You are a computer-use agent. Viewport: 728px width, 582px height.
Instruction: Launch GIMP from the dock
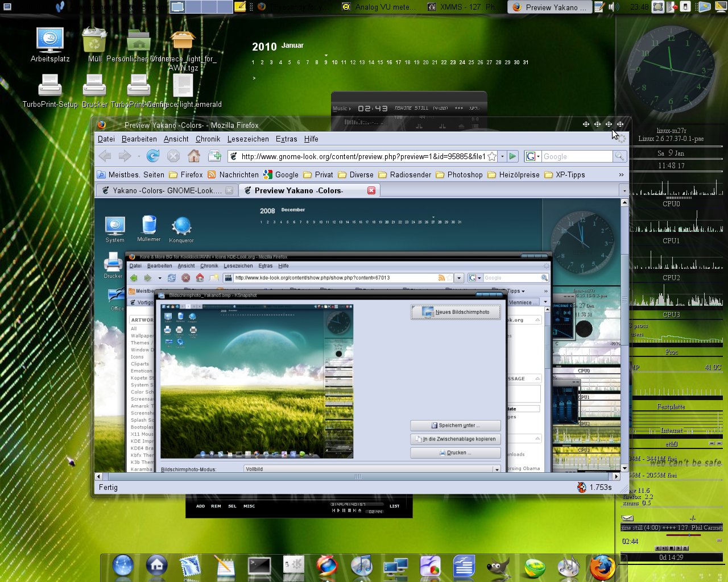[498, 567]
